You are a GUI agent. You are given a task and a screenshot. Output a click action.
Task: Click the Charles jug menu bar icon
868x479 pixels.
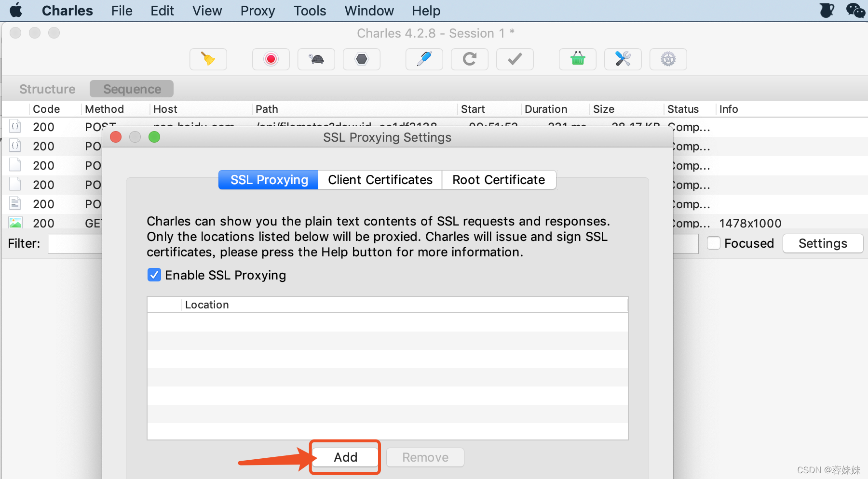(827, 10)
